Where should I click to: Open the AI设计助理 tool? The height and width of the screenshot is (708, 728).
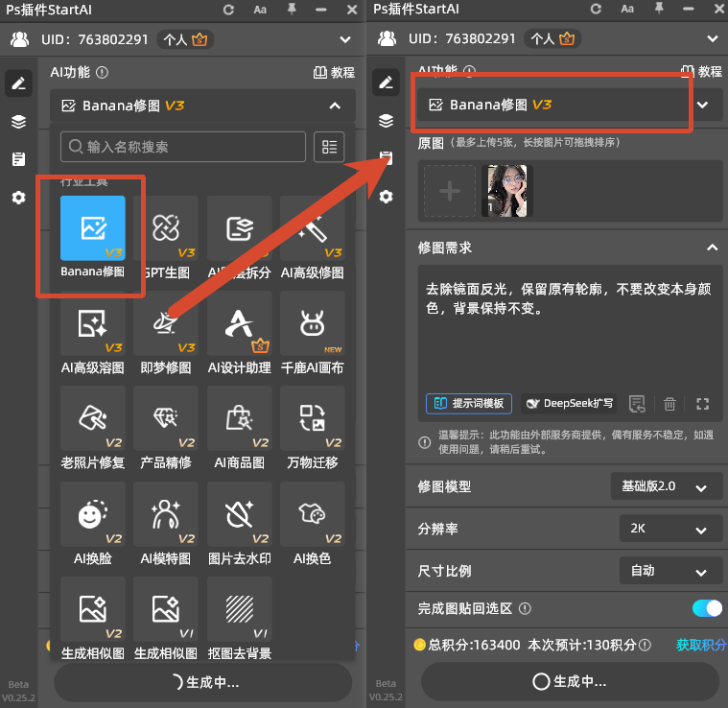(x=239, y=323)
